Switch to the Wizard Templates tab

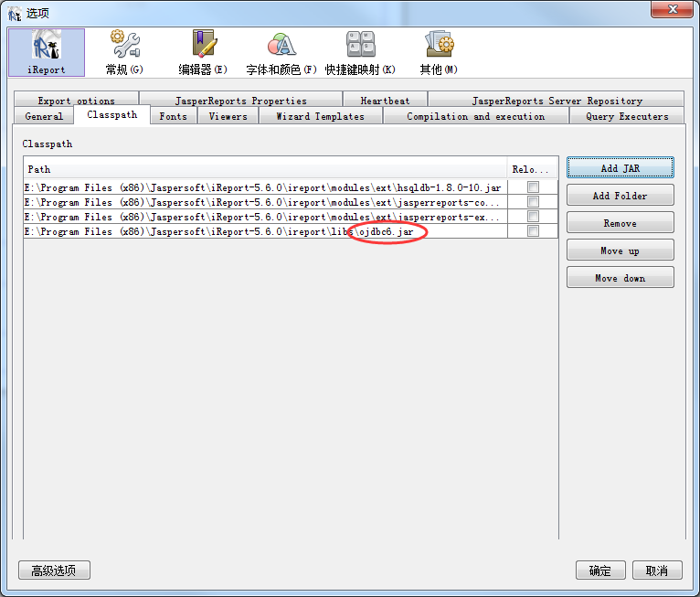[321, 116]
